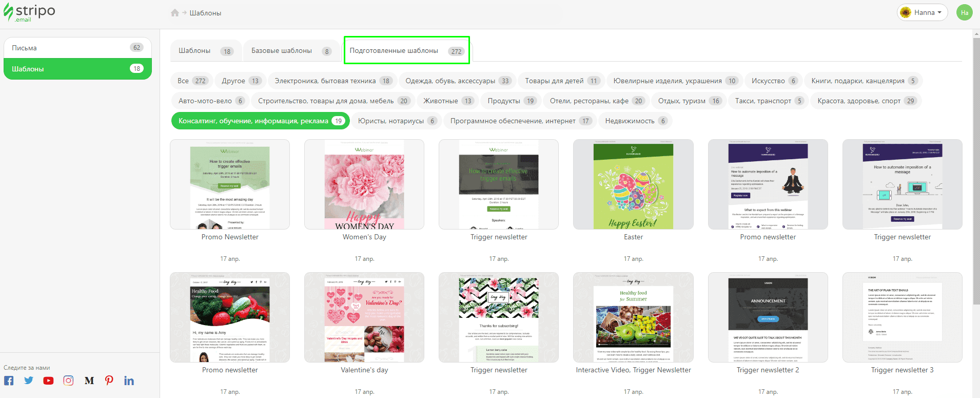Open Stripo Twitter page icon
The image size is (980, 398).
29,381
